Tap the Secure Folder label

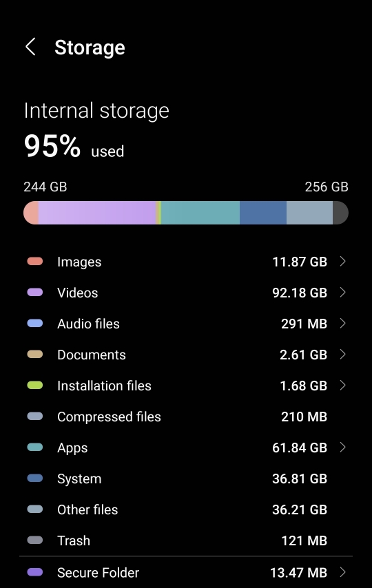pyautogui.click(x=98, y=573)
